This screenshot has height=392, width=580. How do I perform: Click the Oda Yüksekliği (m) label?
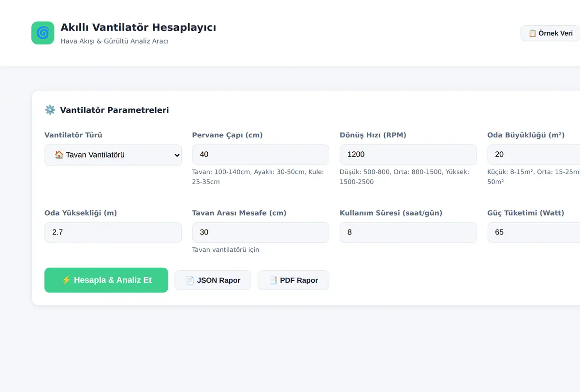81,213
